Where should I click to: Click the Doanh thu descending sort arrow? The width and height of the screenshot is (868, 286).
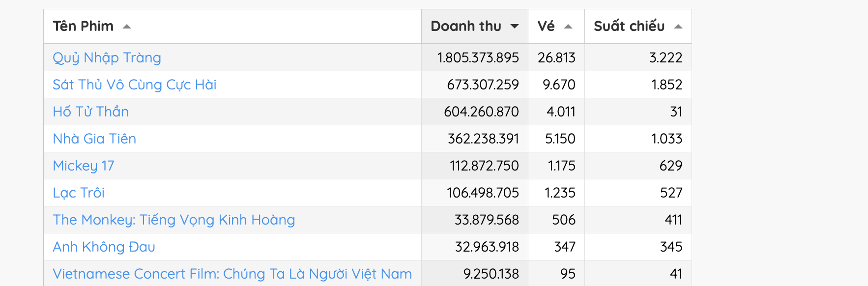(x=515, y=27)
